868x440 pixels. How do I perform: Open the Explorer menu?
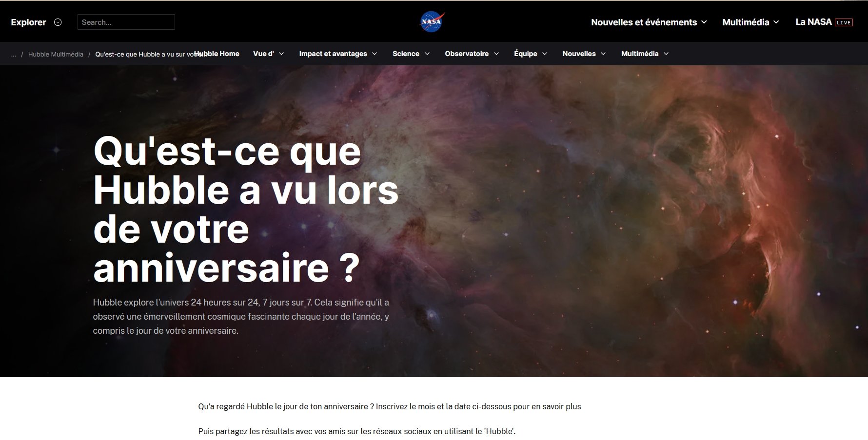coord(28,22)
